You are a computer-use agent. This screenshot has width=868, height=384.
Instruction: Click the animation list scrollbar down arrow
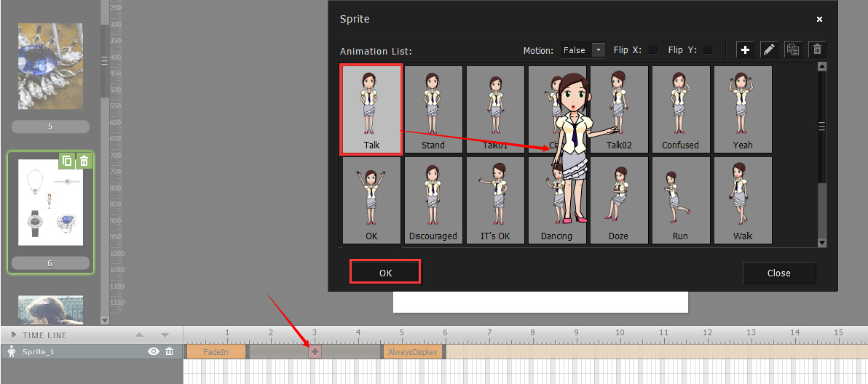821,242
